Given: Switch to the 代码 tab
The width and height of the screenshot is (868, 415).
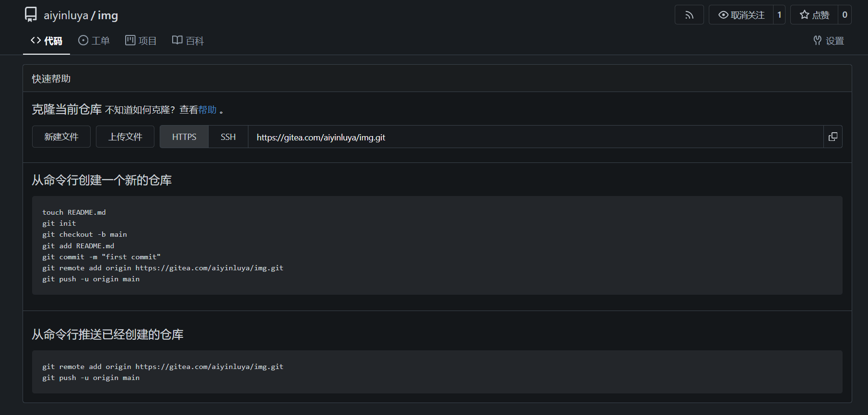Looking at the screenshot, I should (x=47, y=41).
